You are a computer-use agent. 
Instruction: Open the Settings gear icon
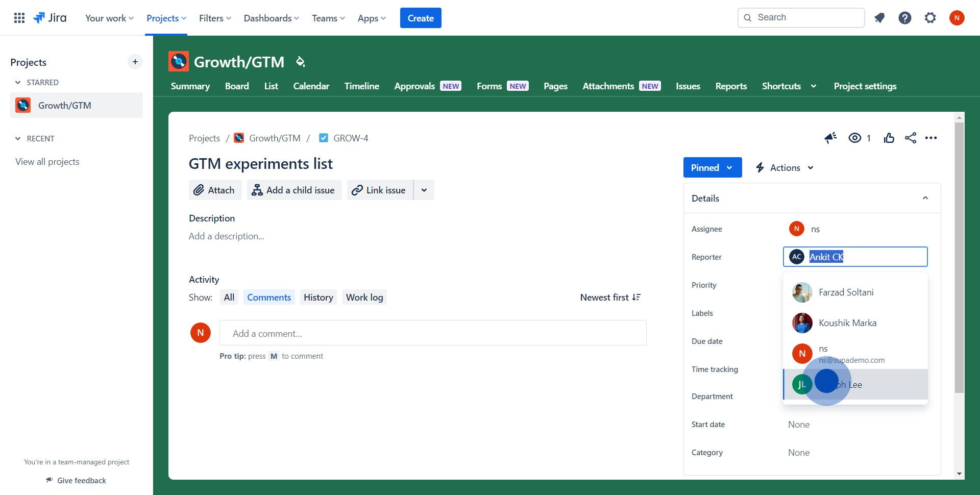930,18
